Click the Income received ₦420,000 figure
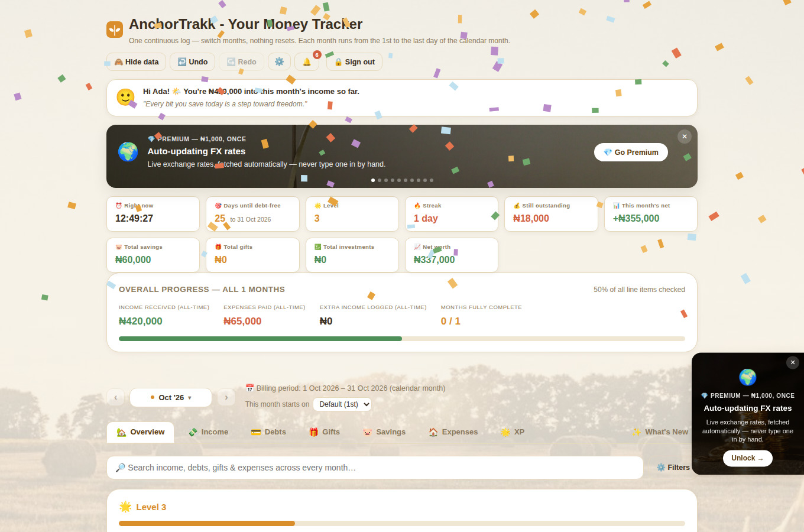 coord(141,321)
